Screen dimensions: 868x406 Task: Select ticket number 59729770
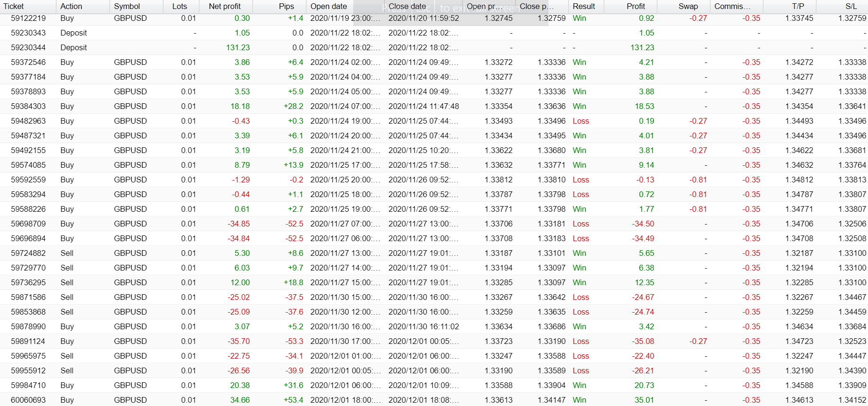coord(28,268)
